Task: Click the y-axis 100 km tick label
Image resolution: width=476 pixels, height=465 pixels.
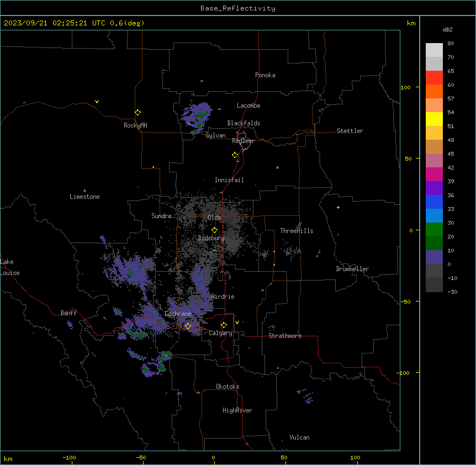Action: pos(405,87)
